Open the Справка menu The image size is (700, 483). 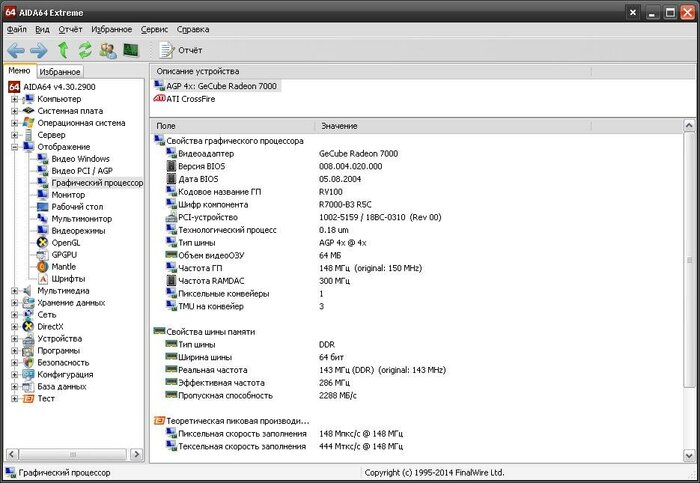(x=192, y=30)
